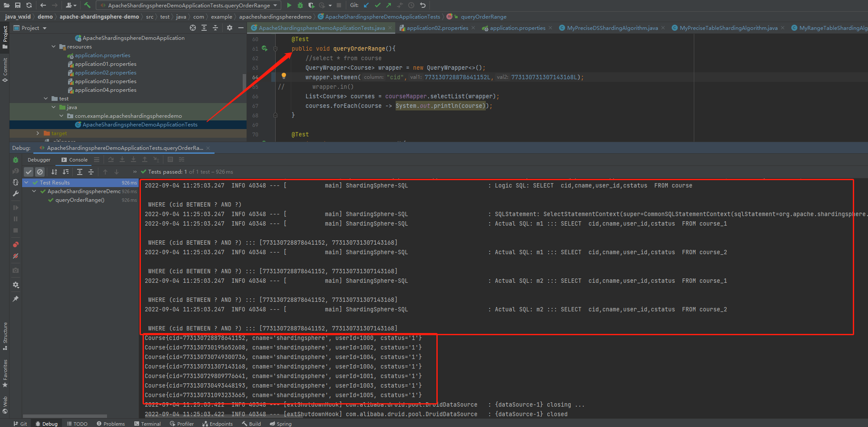This screenshot has width=868, height=427.
Task: Navigate back with the left arrow icon
Action: click(x=43, y=5)
